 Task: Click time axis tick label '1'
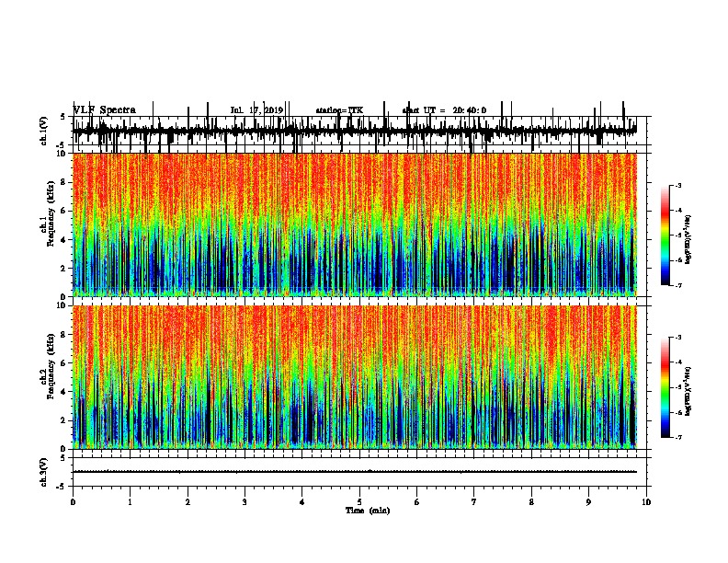[x=130, y=502]
